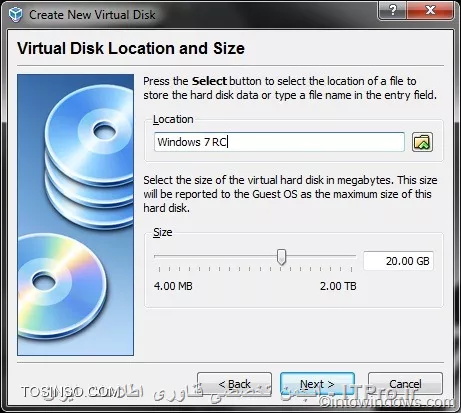Click the 2.00 TB maximum label
The image size is (461, 413).
[338, 286]
